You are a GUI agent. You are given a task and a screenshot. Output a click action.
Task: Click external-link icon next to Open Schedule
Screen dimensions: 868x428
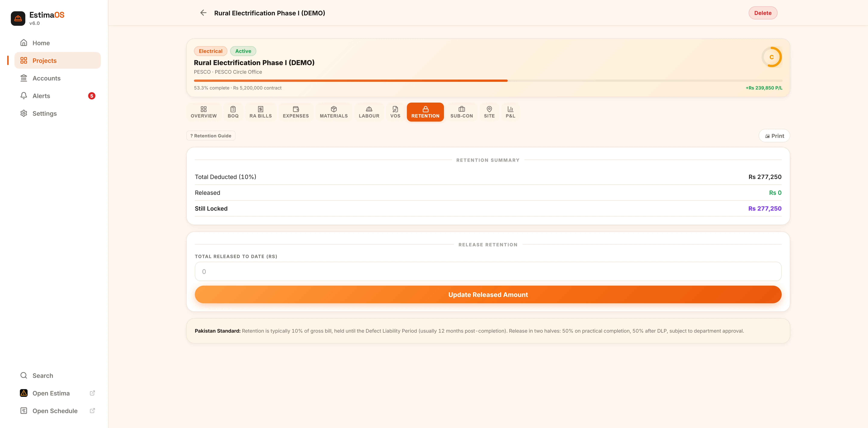(x=92, y=411)
